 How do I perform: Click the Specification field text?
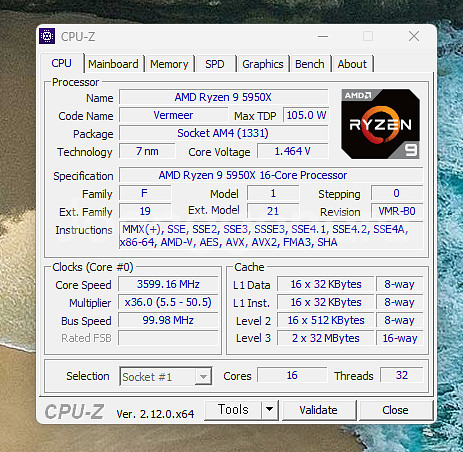click(x=271, y=175)
